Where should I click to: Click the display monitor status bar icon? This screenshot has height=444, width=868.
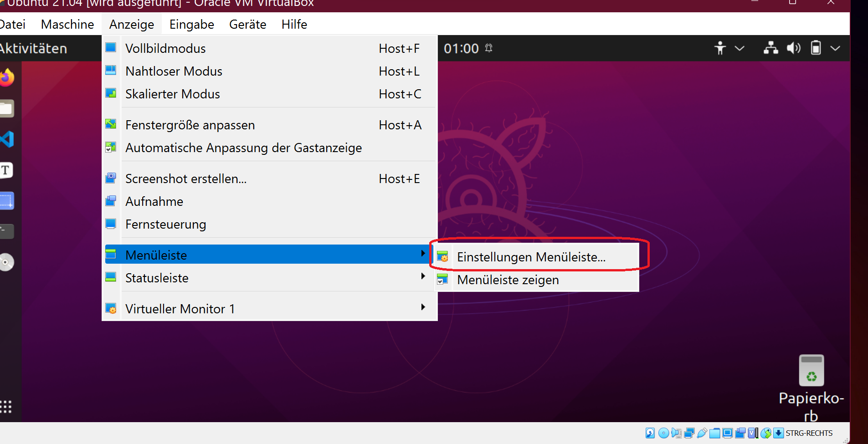[x=728, y=433]
